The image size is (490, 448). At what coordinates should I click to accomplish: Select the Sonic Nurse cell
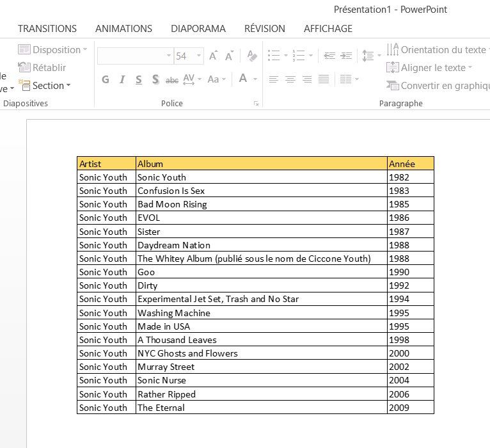(262, 380)
